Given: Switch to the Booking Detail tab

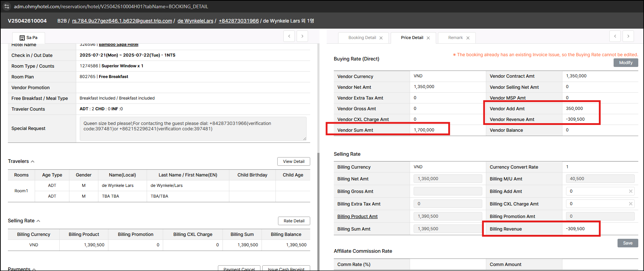Looking at the screenshot, I should 362,38.
